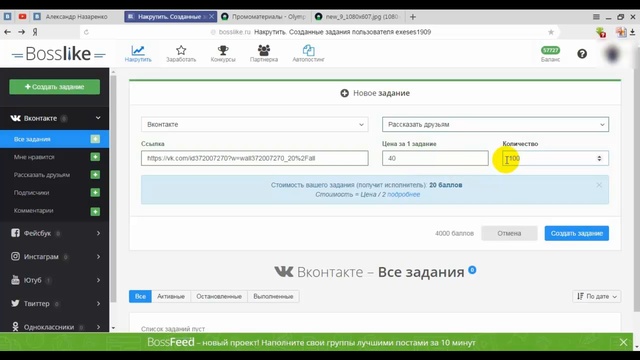Open the Заработать star icon

(181, 50)
